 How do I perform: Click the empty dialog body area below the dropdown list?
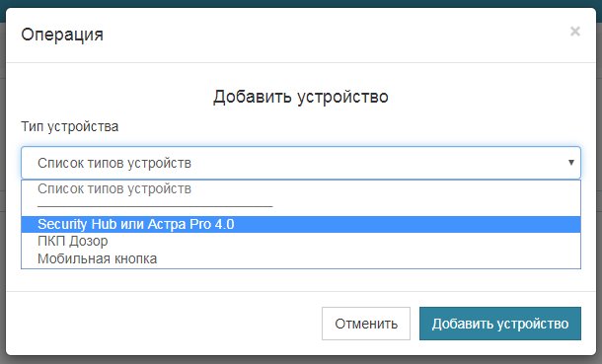pos(301,280)
